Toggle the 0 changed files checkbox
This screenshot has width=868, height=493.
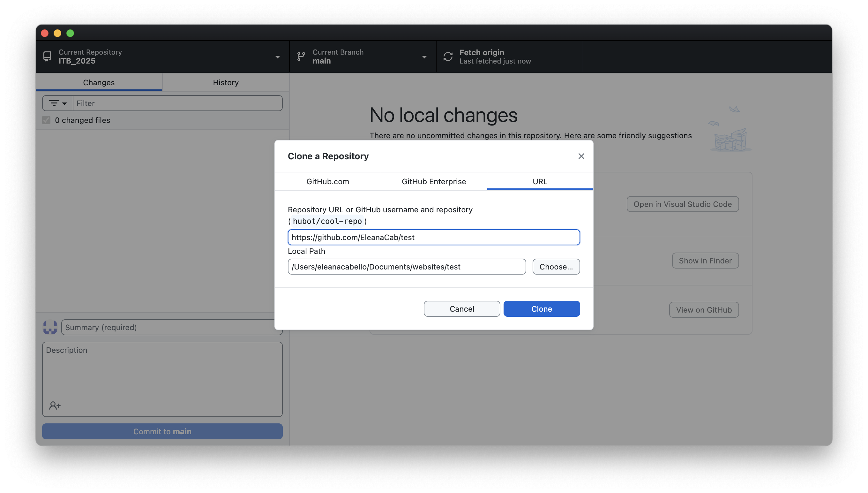tap(46, 120)
